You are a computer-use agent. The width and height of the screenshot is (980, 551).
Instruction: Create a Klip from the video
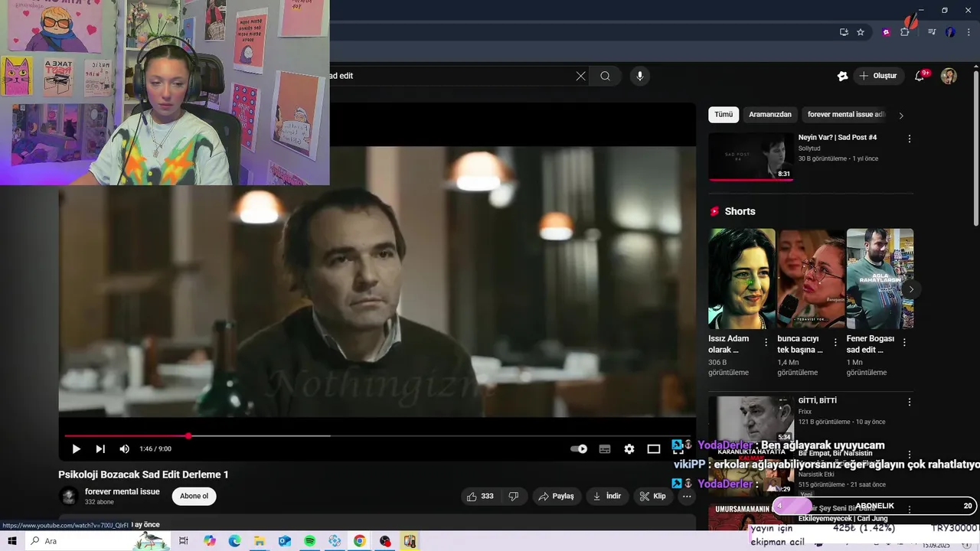pyautogui.click(x=653, y=497)
